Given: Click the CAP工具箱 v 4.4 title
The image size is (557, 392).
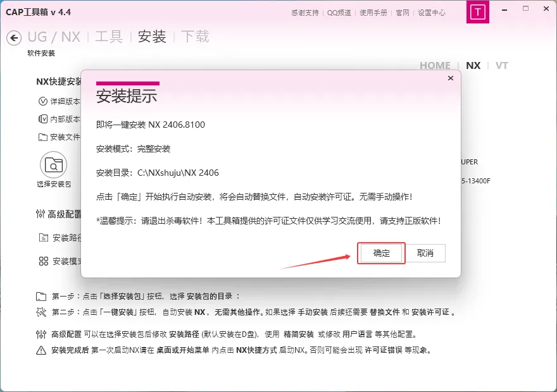Looking at the screenshot, I should [39, 12].
